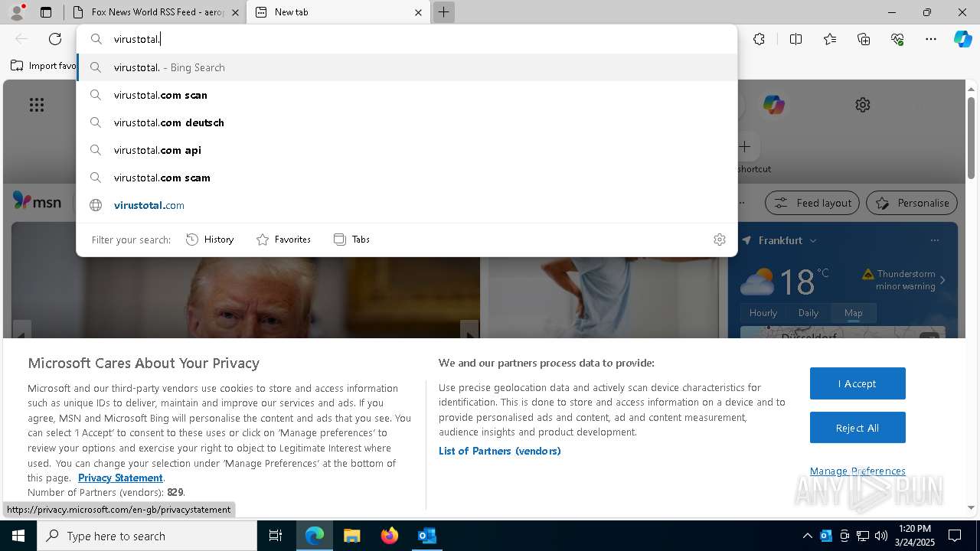980x551 pixels.
Task: Select the New tab tab
Action: (x=337, y=12)
